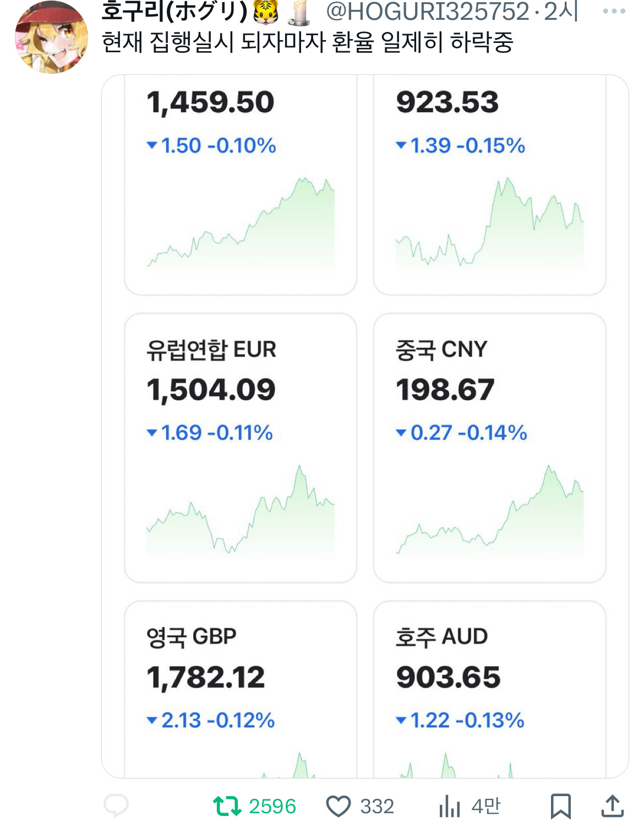Viewport: 644px width, 822px height.
Task: Click the 2596 retweet count
Action: pos(272,807)
